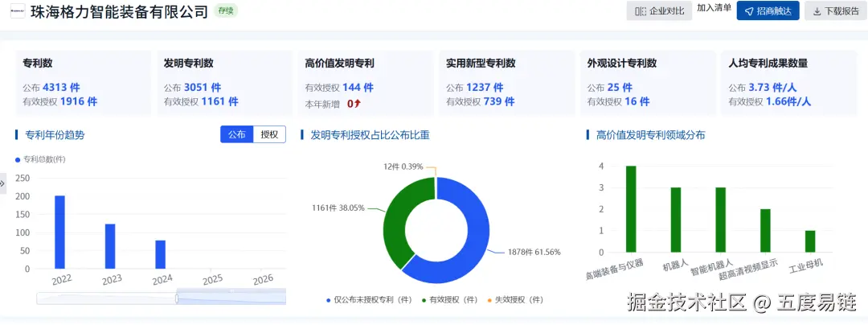The height and width of the screenshot is (325, 868).
Task: Click the 高端装备与仪器 bar
Action: point(631,208)
